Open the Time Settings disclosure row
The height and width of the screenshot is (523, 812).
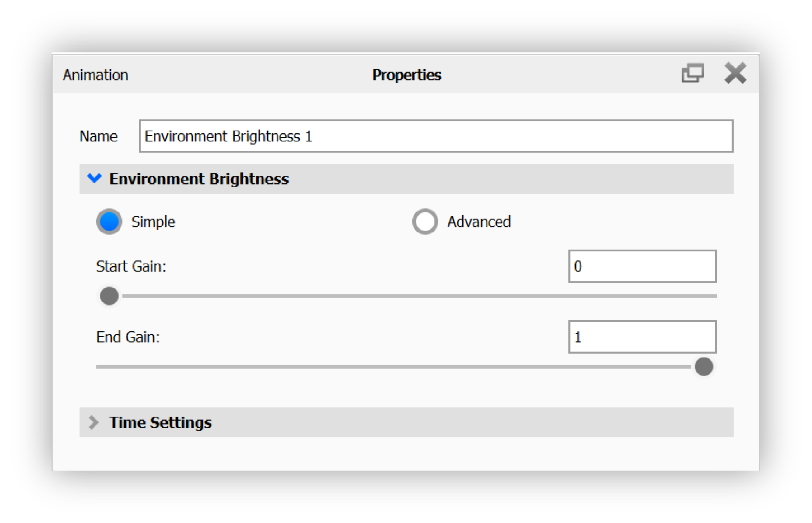click(x=160, y=422)
